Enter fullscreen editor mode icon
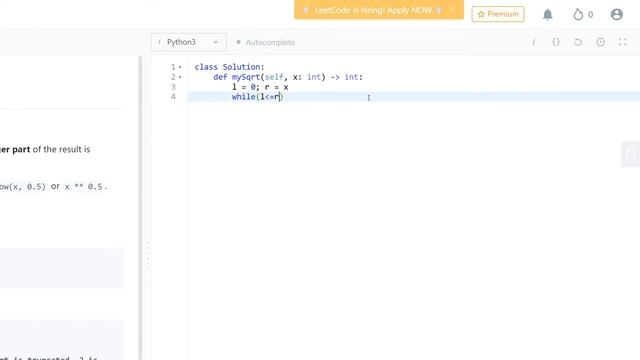 pyautogui.click(x=622, y=42)
